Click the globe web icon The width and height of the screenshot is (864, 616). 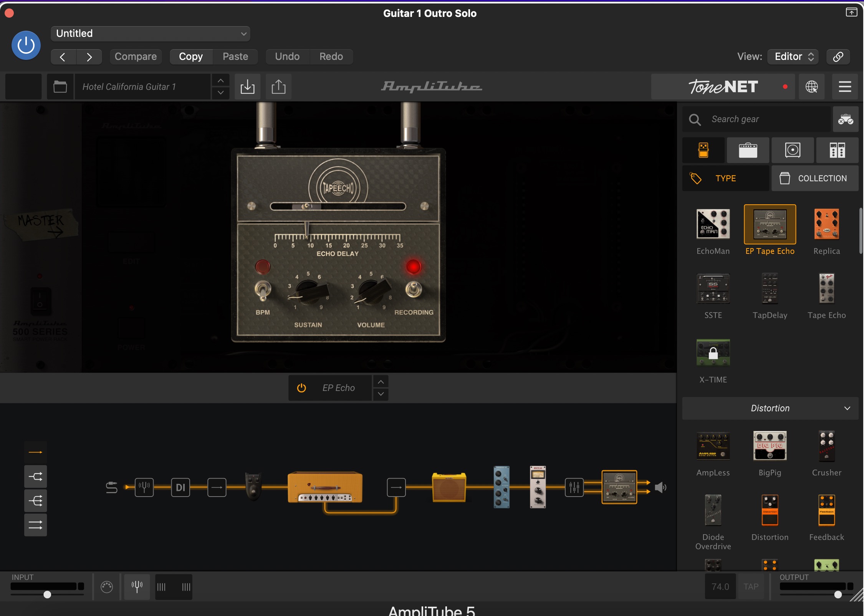pyautogui.click(x=811, y=87)
